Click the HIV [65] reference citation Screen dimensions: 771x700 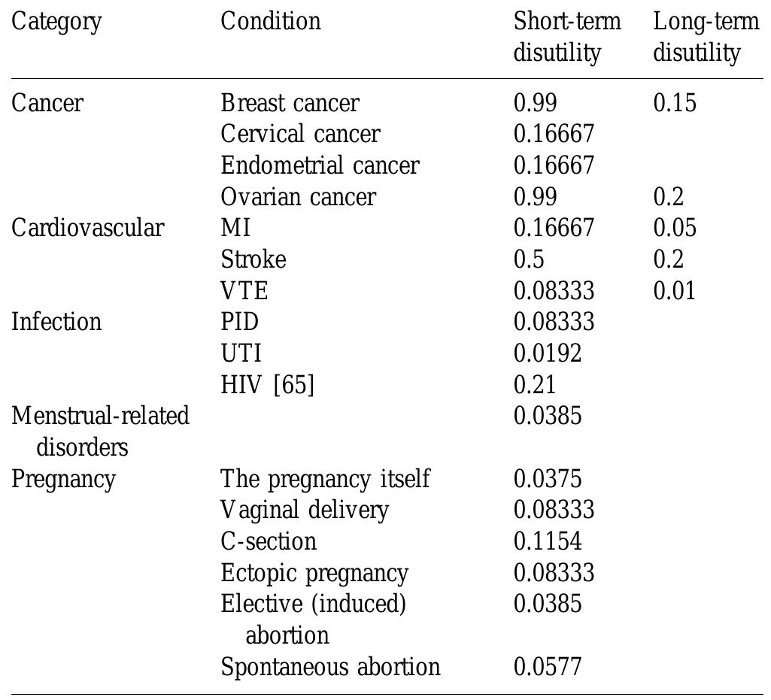click(x=294, y=385)
